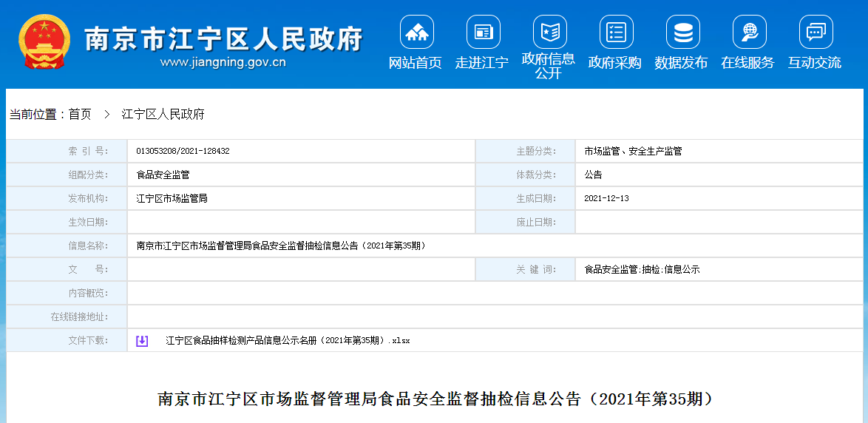Screen dimensions: 868x423
Task: Click the national emblem logo
Action: pos(44,42)
